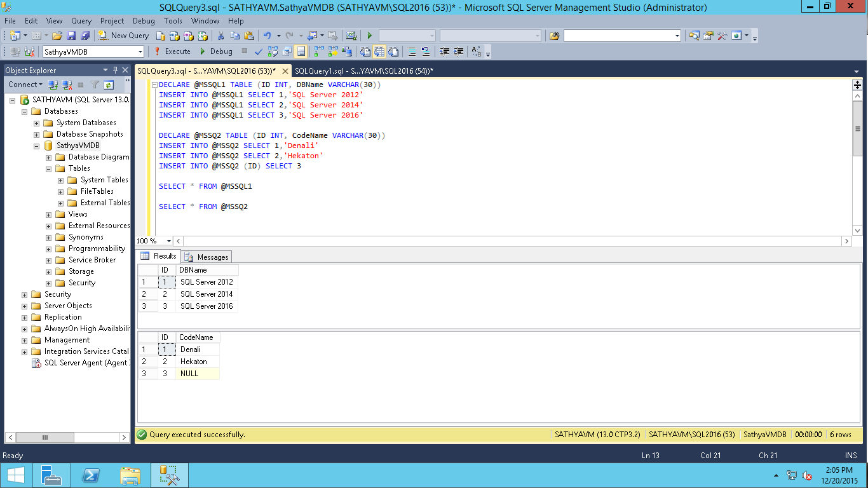Close the SQLQuery3.sql tab
Viewport: 868px width, 488px height.
pyautogui.click(x=285, y=71)
